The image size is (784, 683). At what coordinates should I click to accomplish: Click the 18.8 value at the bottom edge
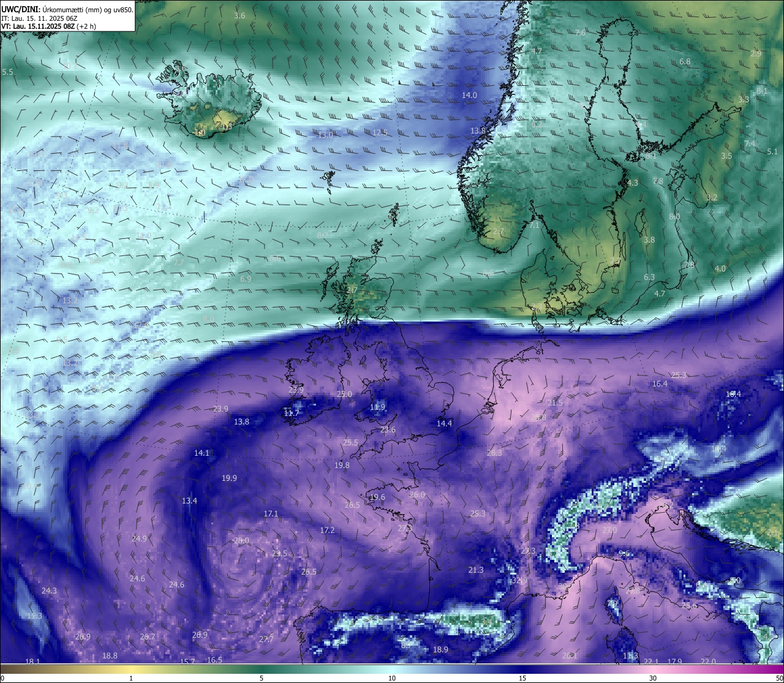110,655
